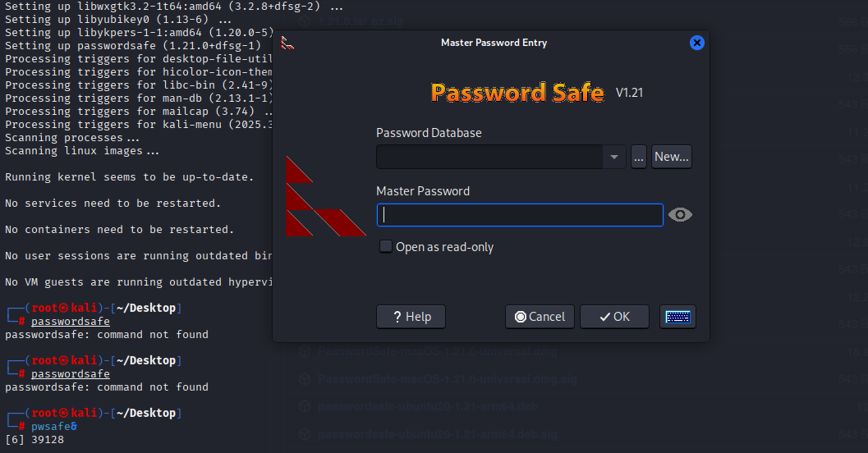Close the Master Password Entry dialog
Image resolution: width=868 pixels, height=453 pixels.
click(x=697, y=43)
